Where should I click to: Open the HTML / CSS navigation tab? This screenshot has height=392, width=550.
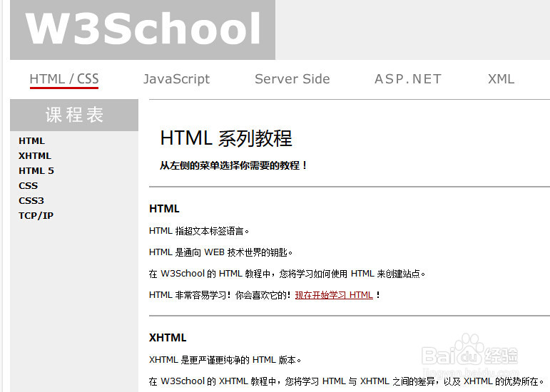point(64,79)
